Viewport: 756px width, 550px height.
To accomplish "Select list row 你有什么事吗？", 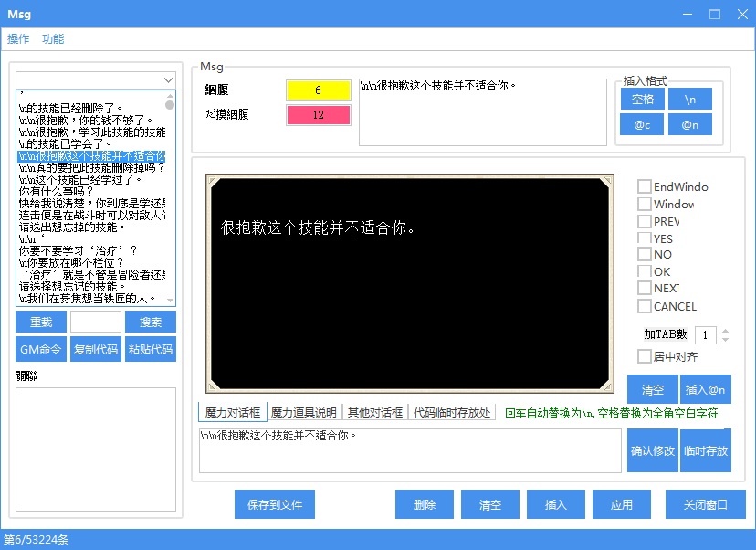I will pos(91,191).
